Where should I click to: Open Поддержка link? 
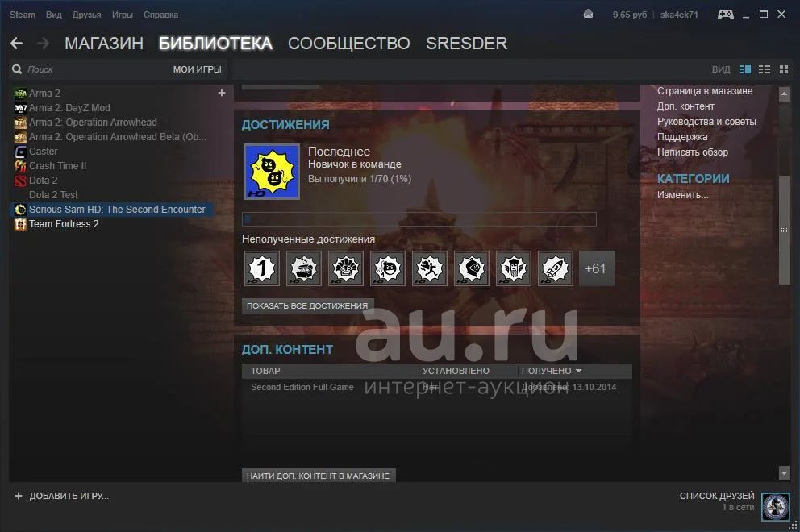pyautogui.click(x=682, y=137)
